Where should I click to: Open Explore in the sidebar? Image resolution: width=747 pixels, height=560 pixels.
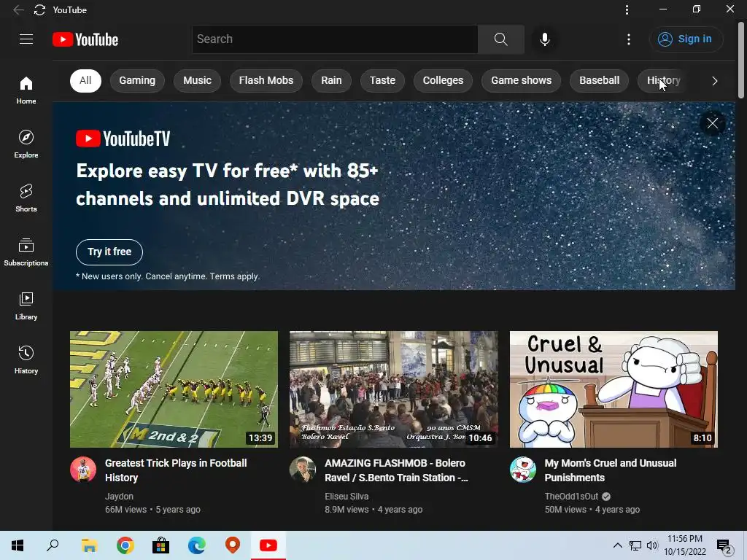[26, 144]
